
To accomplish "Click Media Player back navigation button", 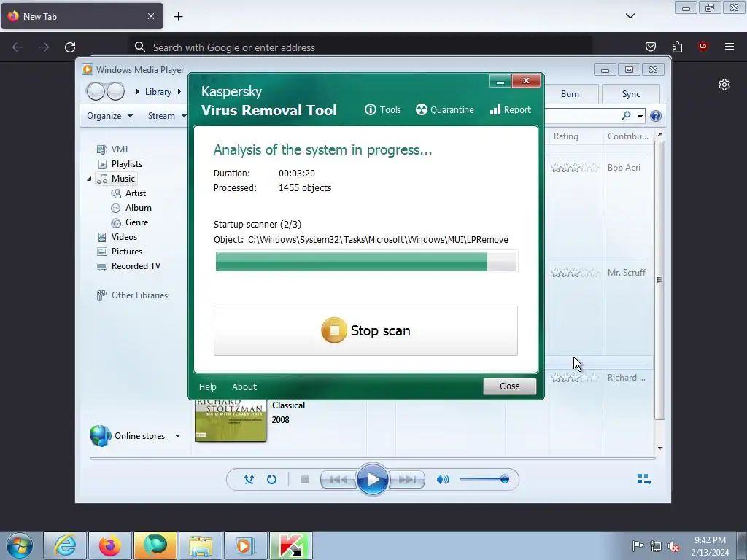I will click(x=96, y=91).
